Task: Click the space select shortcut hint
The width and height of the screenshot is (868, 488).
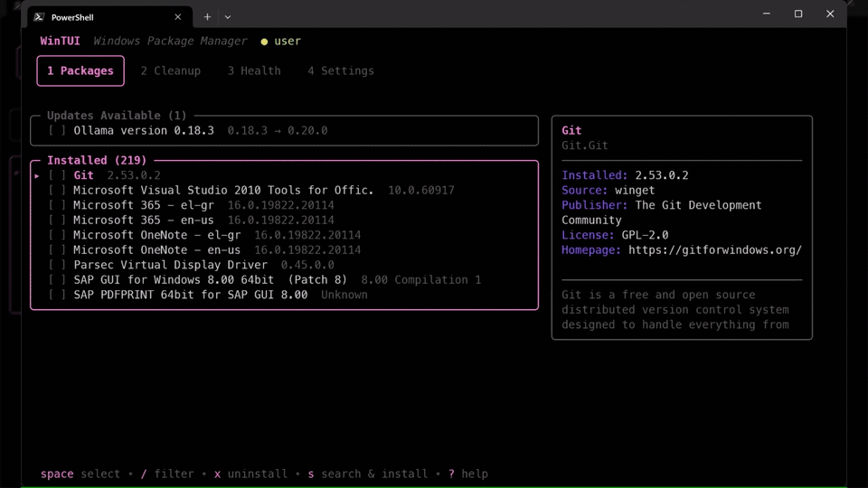Action: pyautogui.click(x=80, y=474)
